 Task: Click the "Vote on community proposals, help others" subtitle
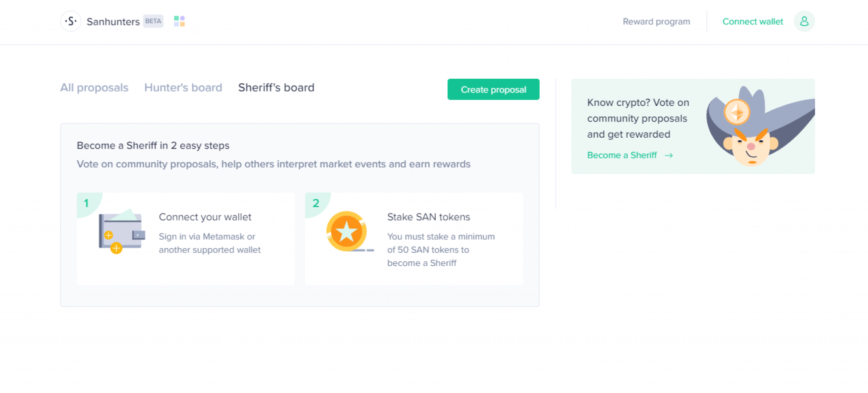[x=273, y=164]
